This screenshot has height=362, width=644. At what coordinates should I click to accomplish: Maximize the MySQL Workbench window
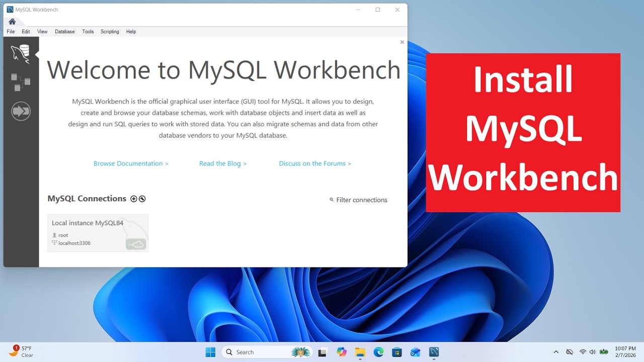377,10
